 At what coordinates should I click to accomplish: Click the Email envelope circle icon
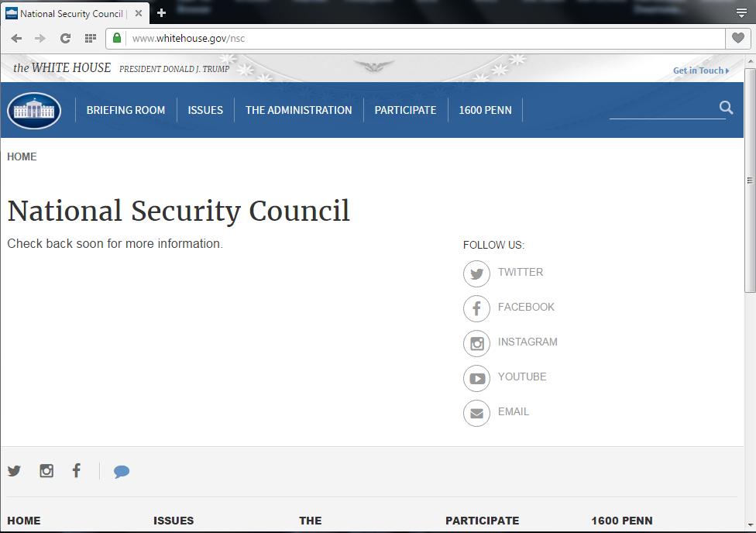(x=476, y=414)
